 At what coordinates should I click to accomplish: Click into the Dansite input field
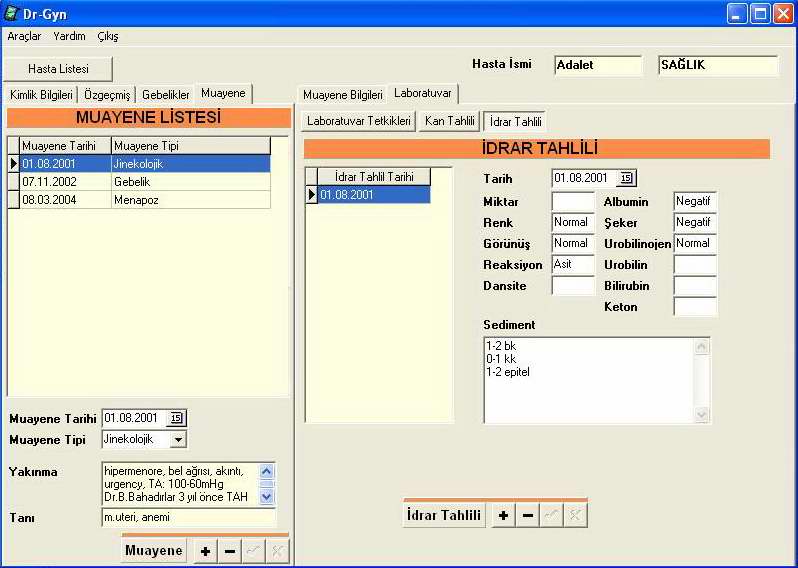(x=572, y=286)
